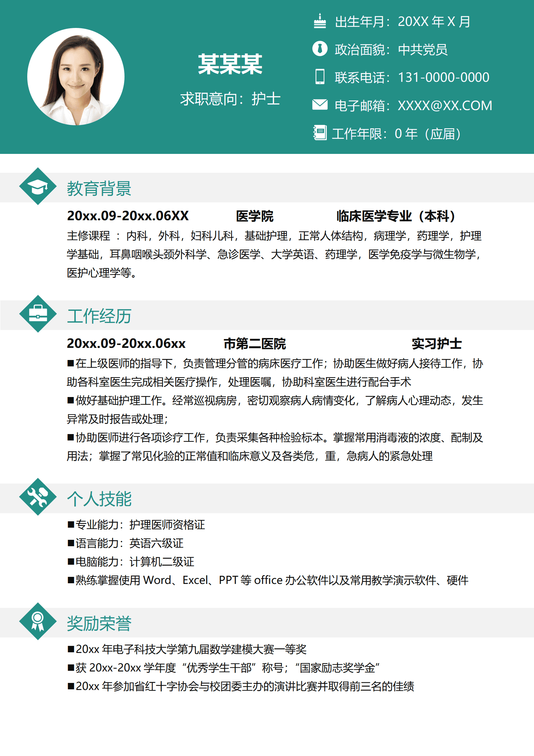
Task: Click the work years notebook icon
Action: 320,132
